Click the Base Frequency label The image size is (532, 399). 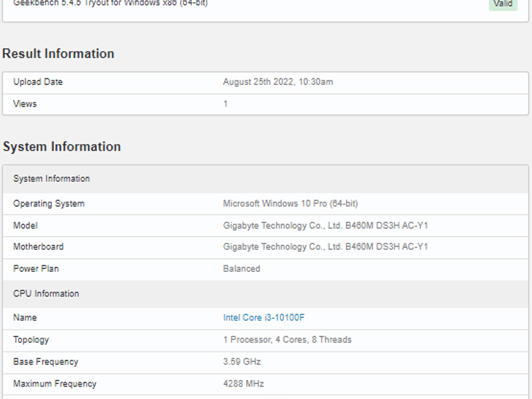pos(46,362)
